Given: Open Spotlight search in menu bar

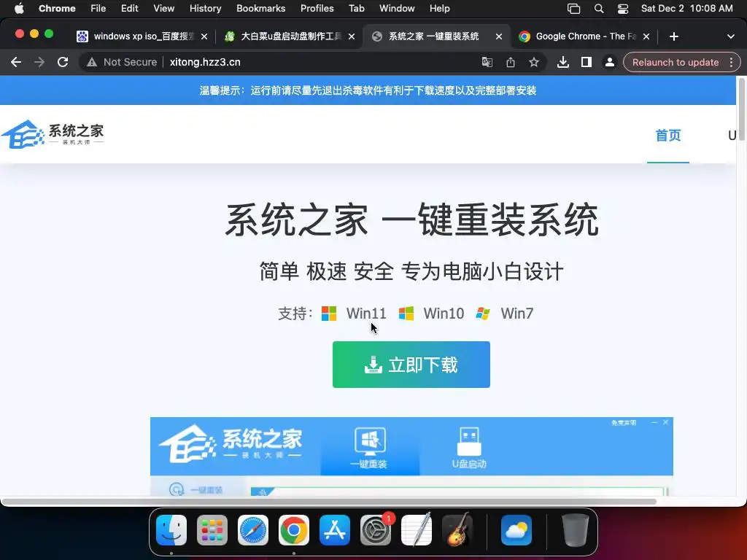Looking at the screenshot, I should pos(599,9).
